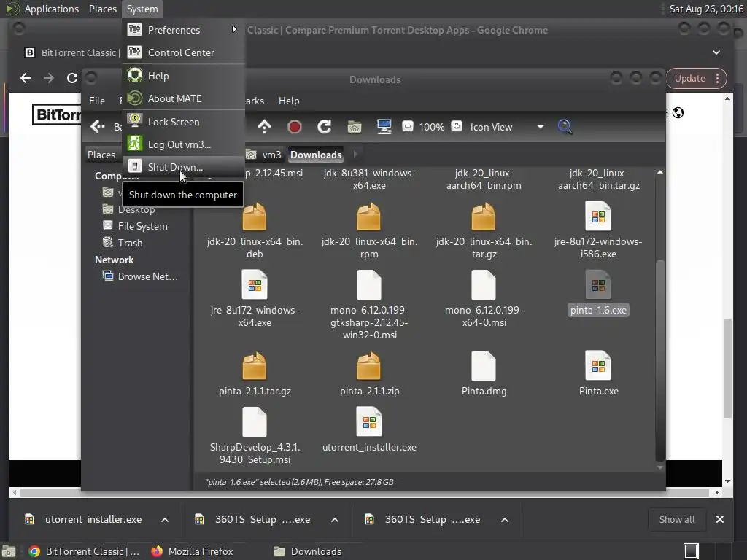
Task: Expand second 360TS_Setup download options chevron
Action: 505,519
